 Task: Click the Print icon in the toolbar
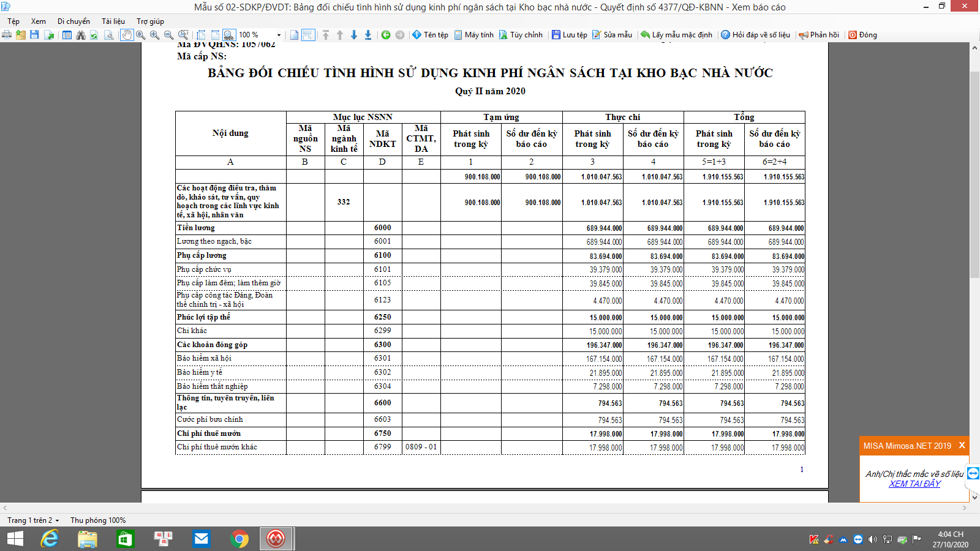click(x=7, y=35)
